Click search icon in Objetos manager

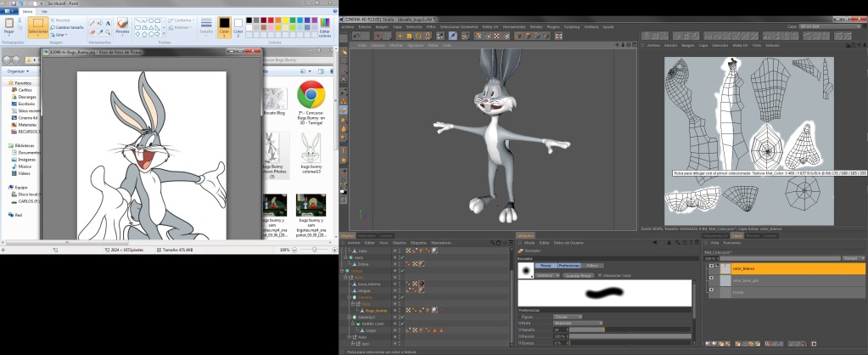492,243
